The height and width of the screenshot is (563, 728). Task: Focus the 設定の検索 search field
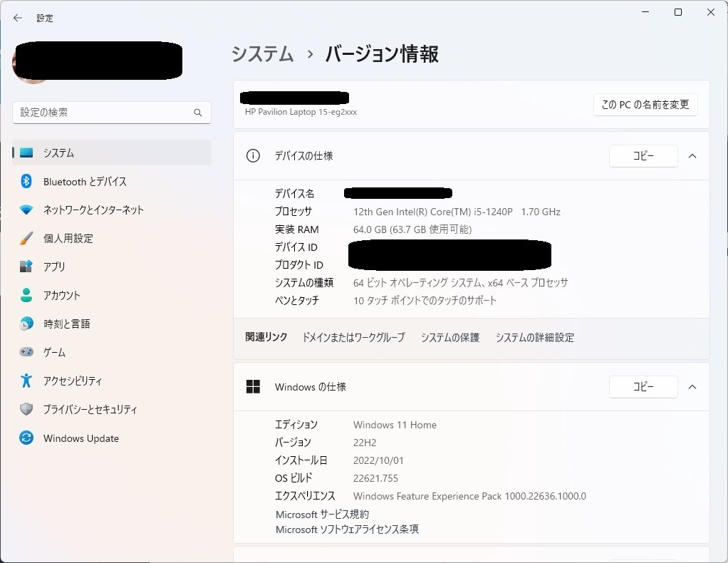coord(111,113)
